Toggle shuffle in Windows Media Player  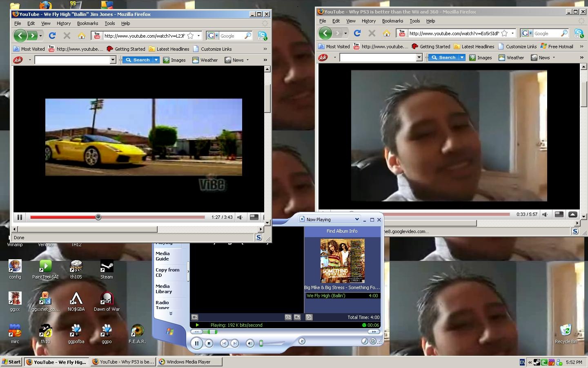tap(302, 341)
